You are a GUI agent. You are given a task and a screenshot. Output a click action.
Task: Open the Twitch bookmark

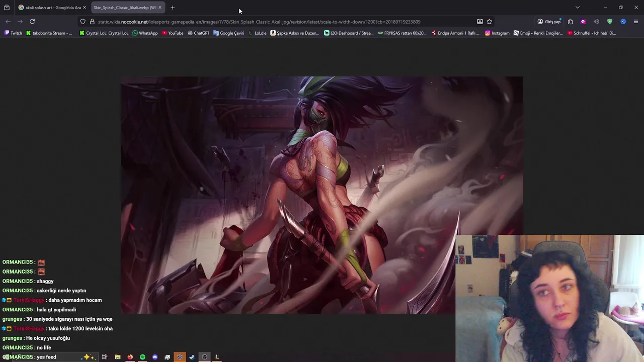point(13,33)
